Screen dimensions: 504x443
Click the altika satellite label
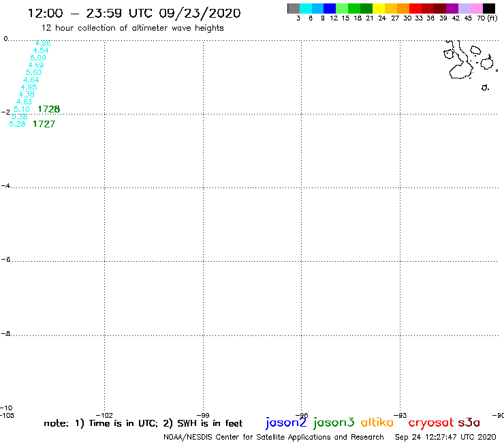[x=377, y=422]
